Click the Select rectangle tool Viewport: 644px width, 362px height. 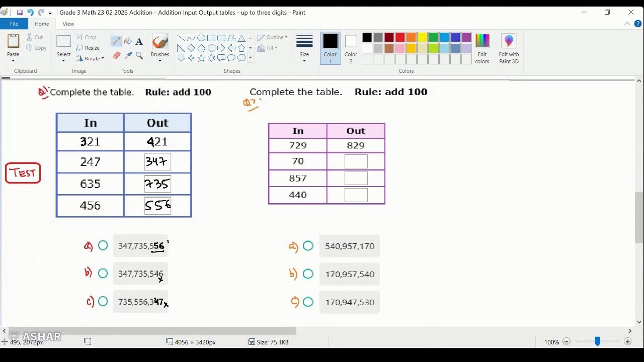pyautogui.click(x=63, y=42)
